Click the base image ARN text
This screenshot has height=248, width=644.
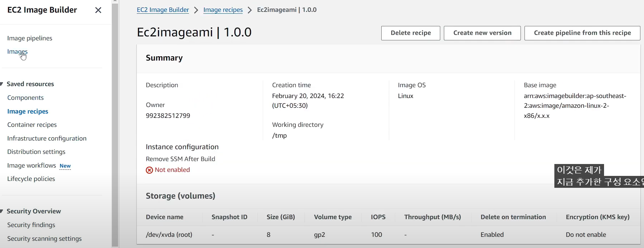coord(575,106)
